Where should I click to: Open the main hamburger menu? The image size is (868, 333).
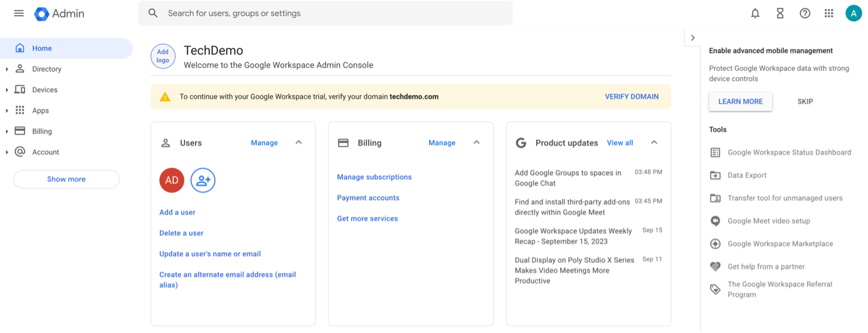(19, 13)
